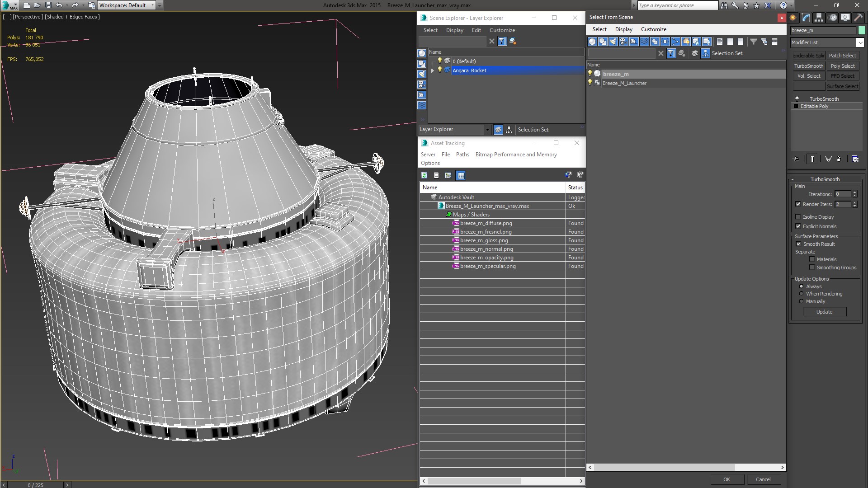Toggle Display Space Warps filter in Select From Scene
The image size is (868, 488).
[644, 42]
